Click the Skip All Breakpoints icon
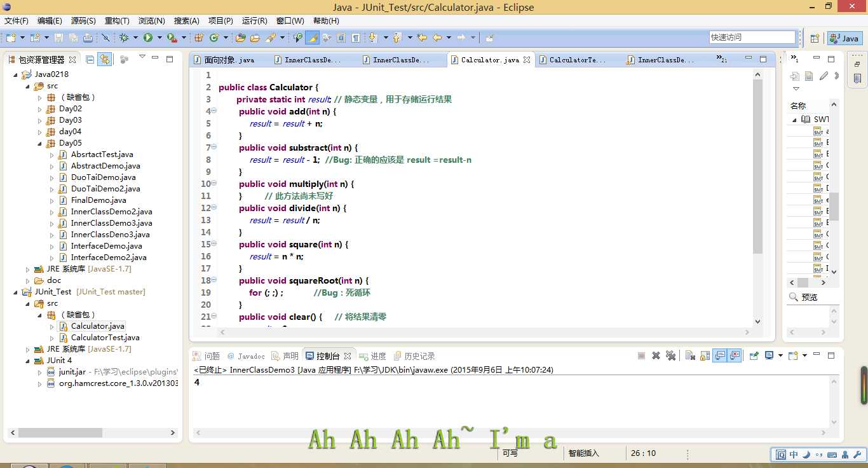 [x=105, y=38]
